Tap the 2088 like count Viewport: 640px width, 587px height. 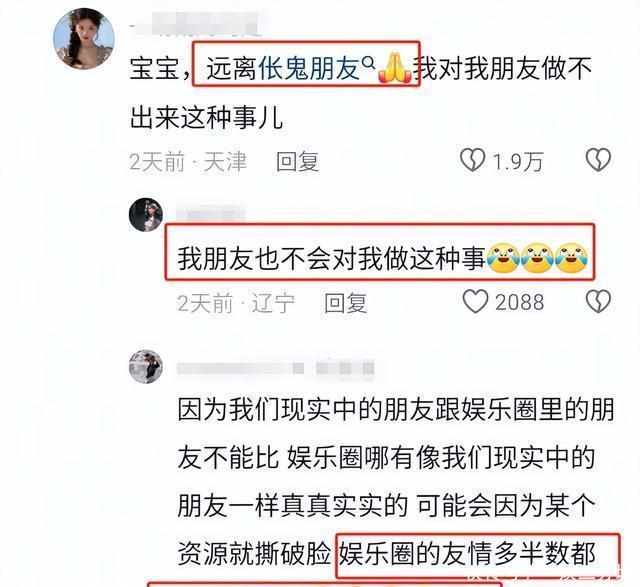click(x=520, y=302)
